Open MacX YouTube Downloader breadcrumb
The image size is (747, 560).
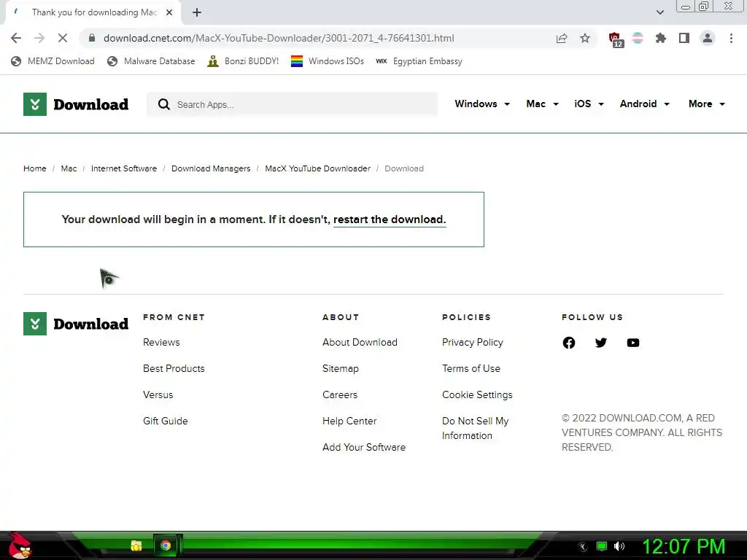coord(318,168)
